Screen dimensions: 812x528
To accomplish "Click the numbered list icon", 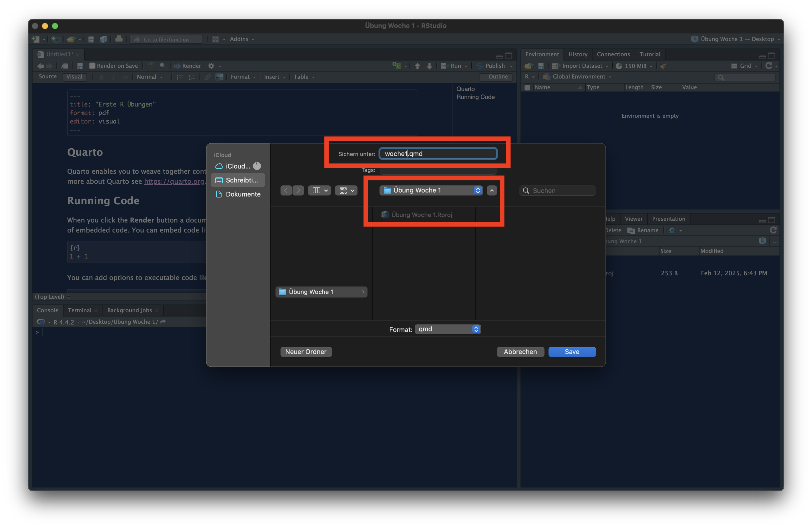I will click(192, 77).
